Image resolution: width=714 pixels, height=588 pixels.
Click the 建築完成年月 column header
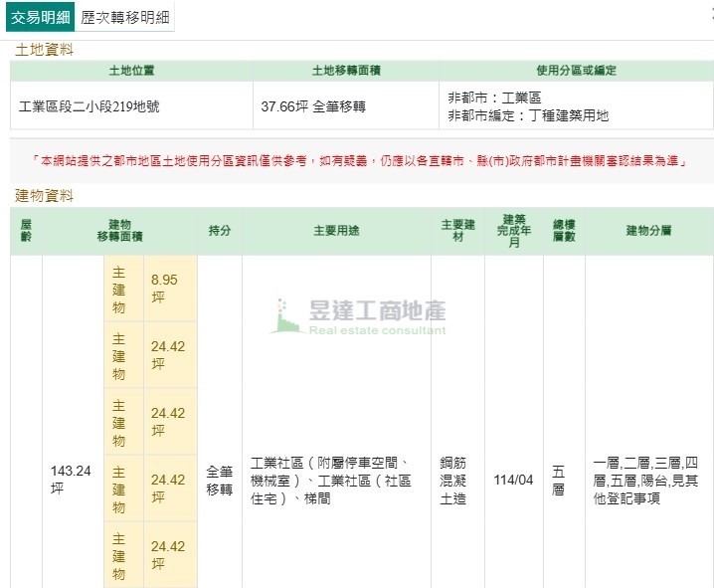click(513, 231)
